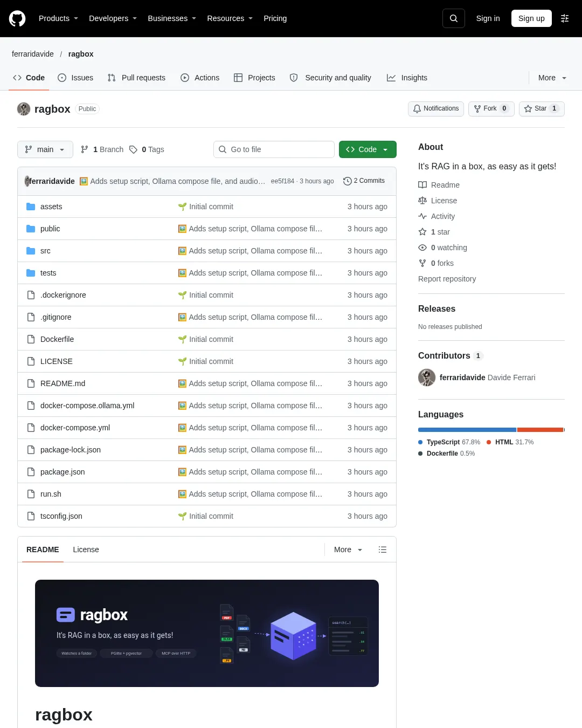Image resolution: width=582 pixels, height=728 pixels.
Task: Click the HTML red language bar segment
Action: click(x=541, y=430)
